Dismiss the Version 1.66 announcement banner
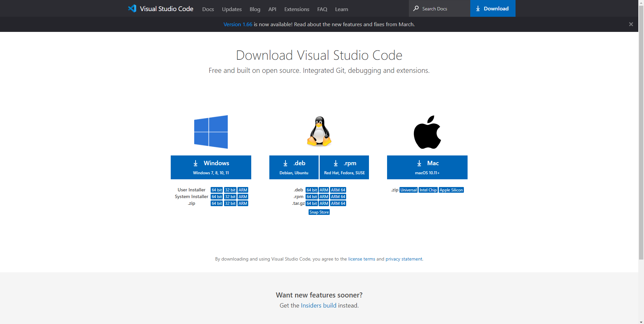 631,24
